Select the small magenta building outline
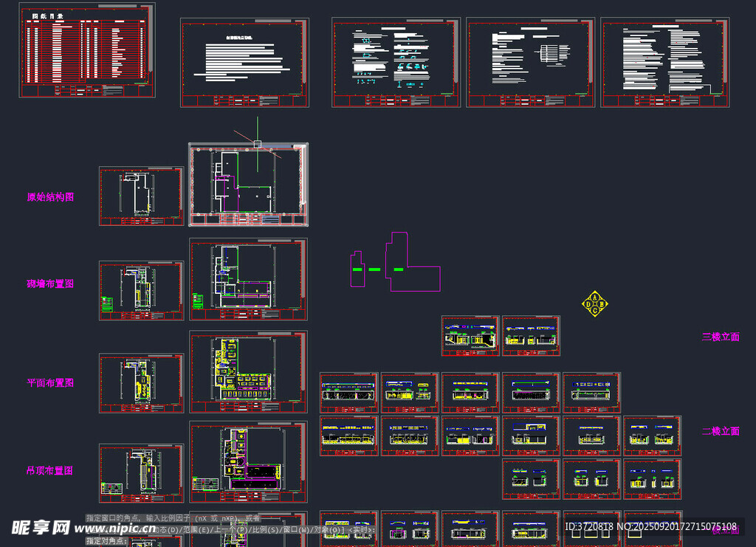Viewport: 756px width, 547px height. click(357, 268)
